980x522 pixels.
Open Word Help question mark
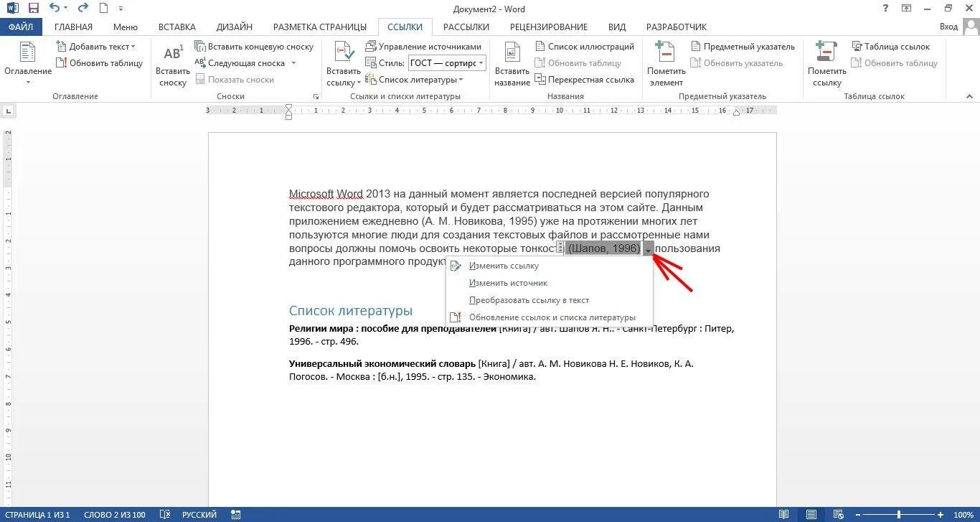click(885, 9)
